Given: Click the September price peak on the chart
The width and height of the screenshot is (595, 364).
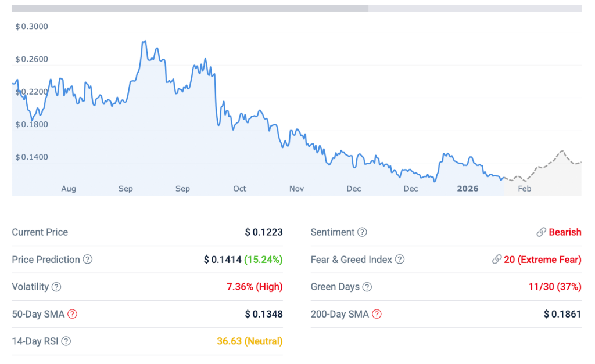Looking at the screenshot, I should pos(144,42).
